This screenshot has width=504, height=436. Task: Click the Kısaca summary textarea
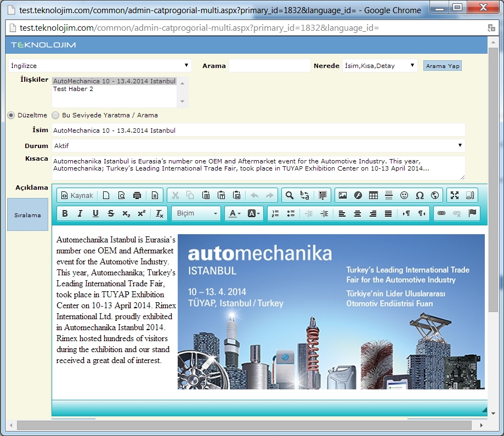click(258, 168)
